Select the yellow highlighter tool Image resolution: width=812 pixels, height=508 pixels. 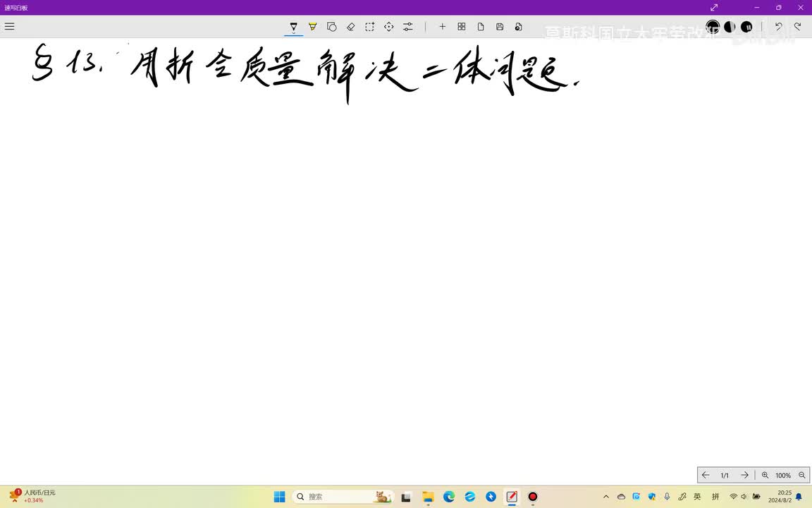click(313, 27)
